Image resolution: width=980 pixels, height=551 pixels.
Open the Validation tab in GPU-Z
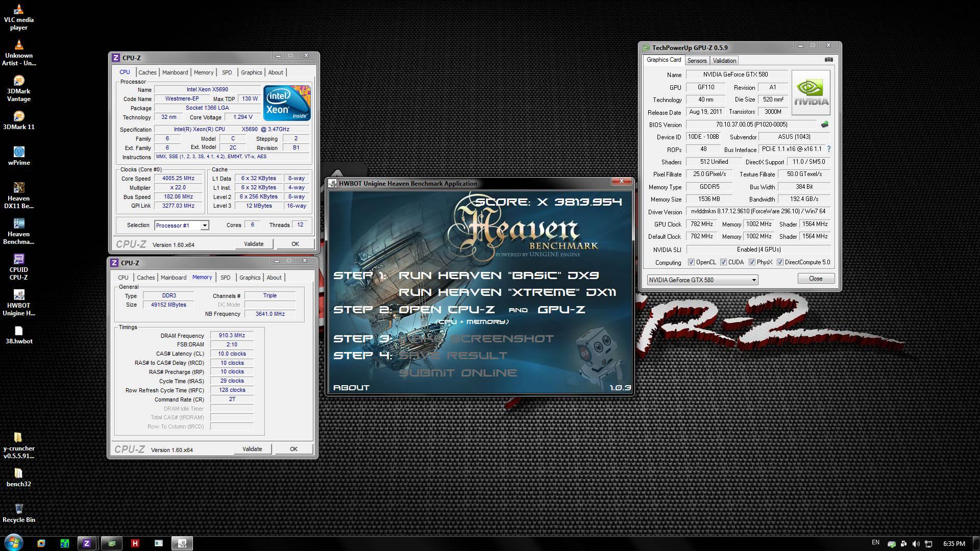[x=724, y=61]
